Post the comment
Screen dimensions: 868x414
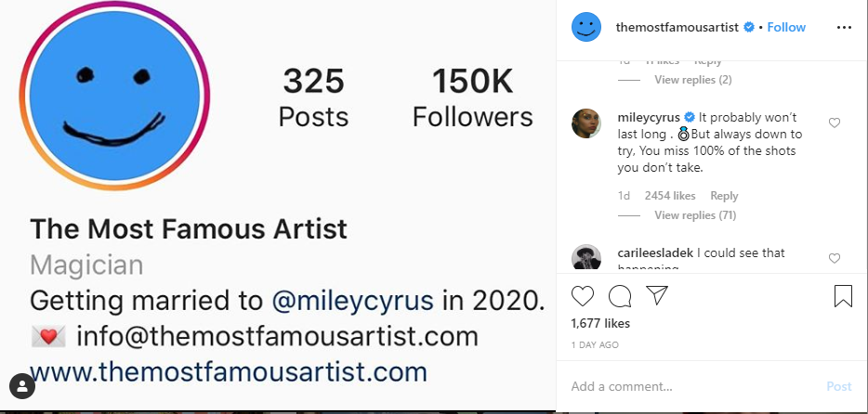point(838,386)
